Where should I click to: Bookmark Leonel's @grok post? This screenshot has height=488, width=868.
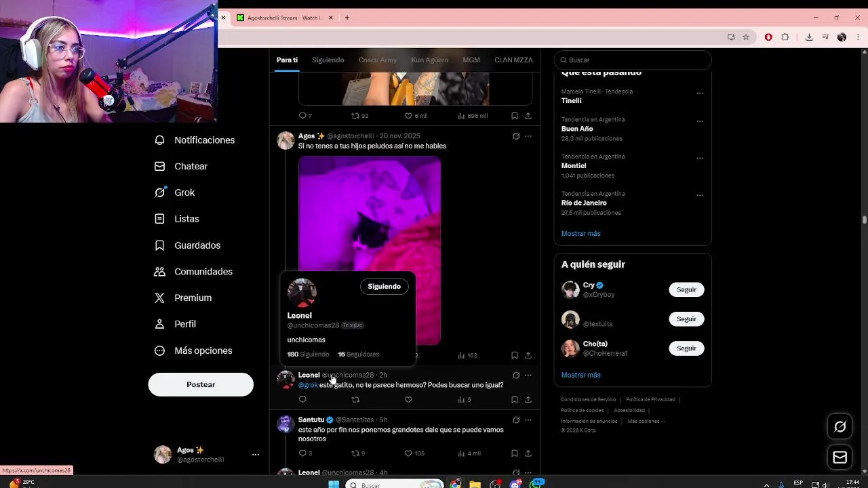tap(514, 400)
